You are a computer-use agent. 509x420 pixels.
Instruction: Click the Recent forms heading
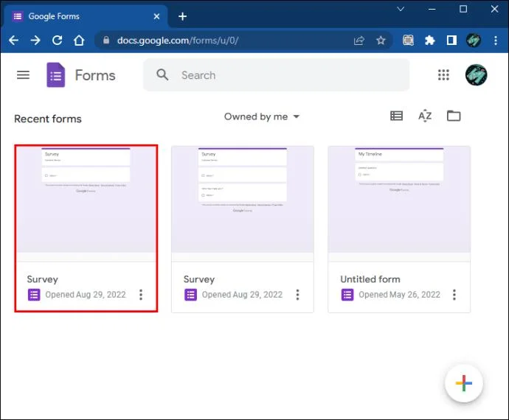pyautogui.click(x=48, y=119)
